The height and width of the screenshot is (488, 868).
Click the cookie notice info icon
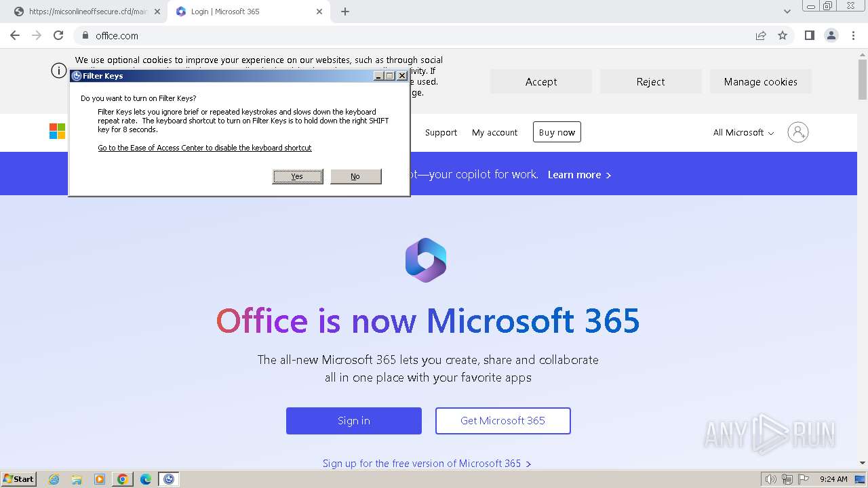tap(59, 70)
